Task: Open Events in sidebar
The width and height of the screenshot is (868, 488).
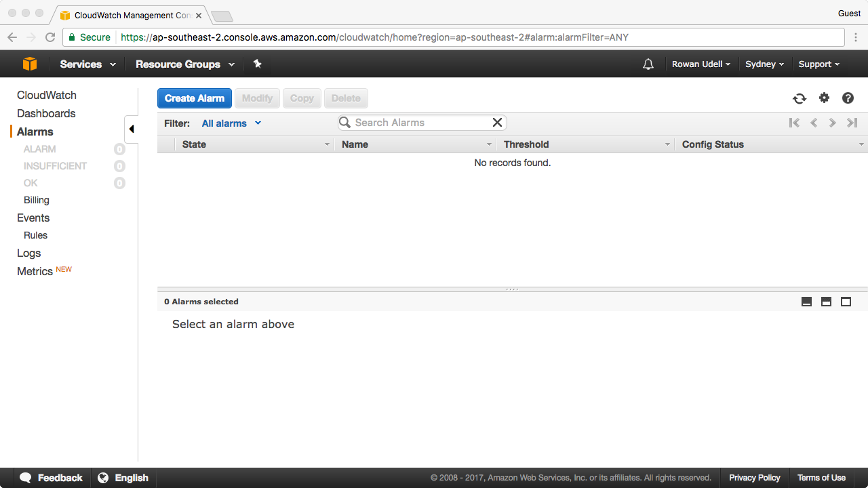Action: (x=33, y=218)
